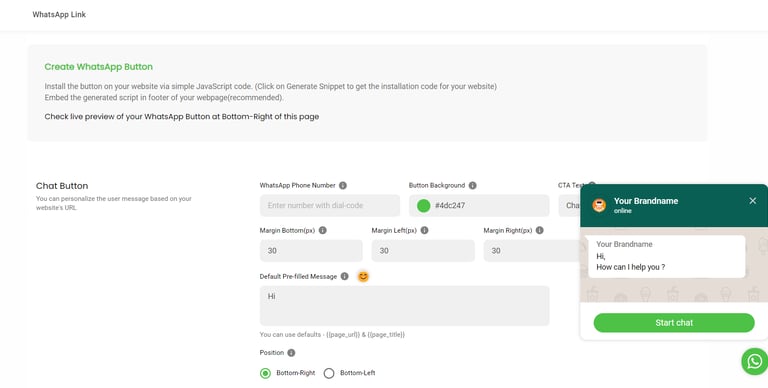Pick the green #4dc247 color swatch
The image size is (768, 388).
coord(423,206)
